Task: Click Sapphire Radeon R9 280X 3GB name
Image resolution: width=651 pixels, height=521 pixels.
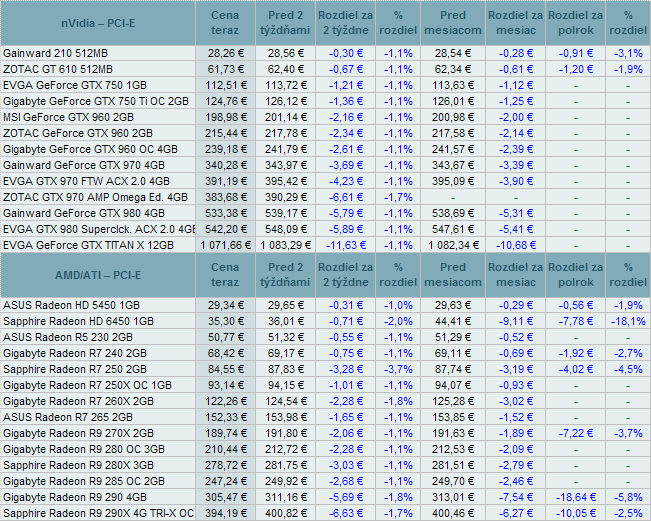Action: 78,465
